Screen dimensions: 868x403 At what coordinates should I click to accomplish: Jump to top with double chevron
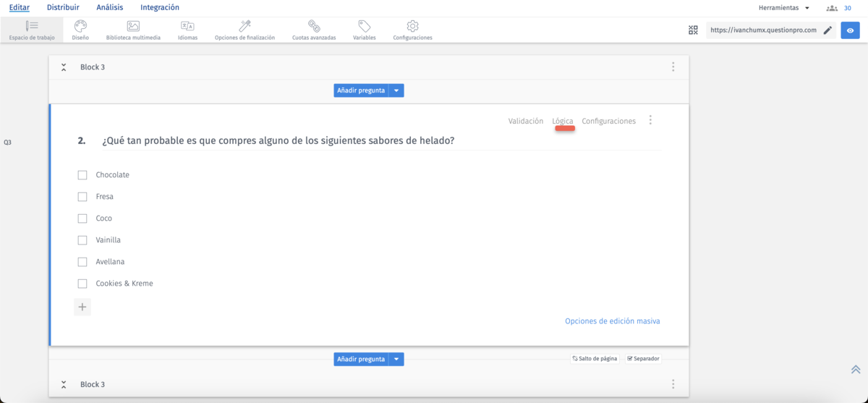point(856,369)
